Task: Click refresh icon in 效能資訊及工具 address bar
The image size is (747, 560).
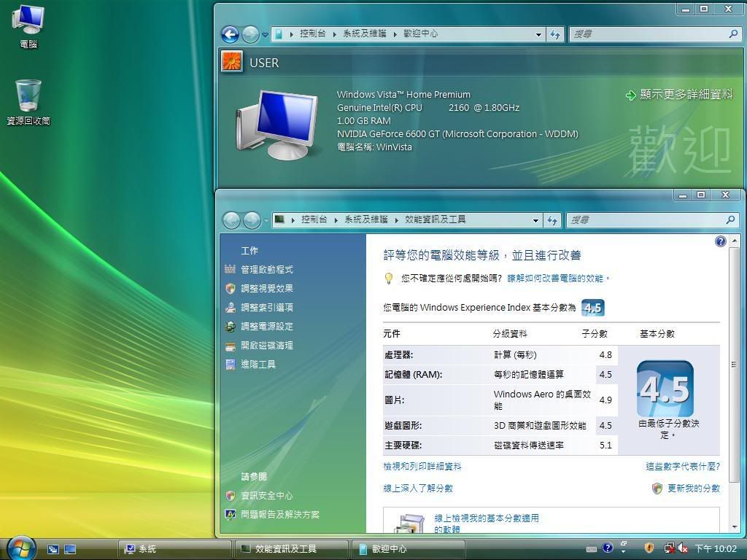Action: click(x=552, y=220)
